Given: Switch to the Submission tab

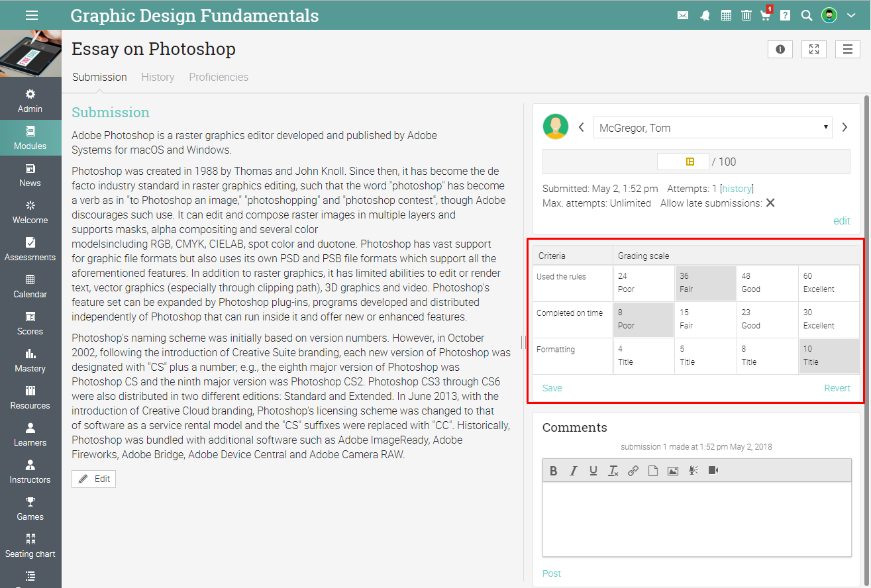Looking at the screenshot, I should [99, 77].
